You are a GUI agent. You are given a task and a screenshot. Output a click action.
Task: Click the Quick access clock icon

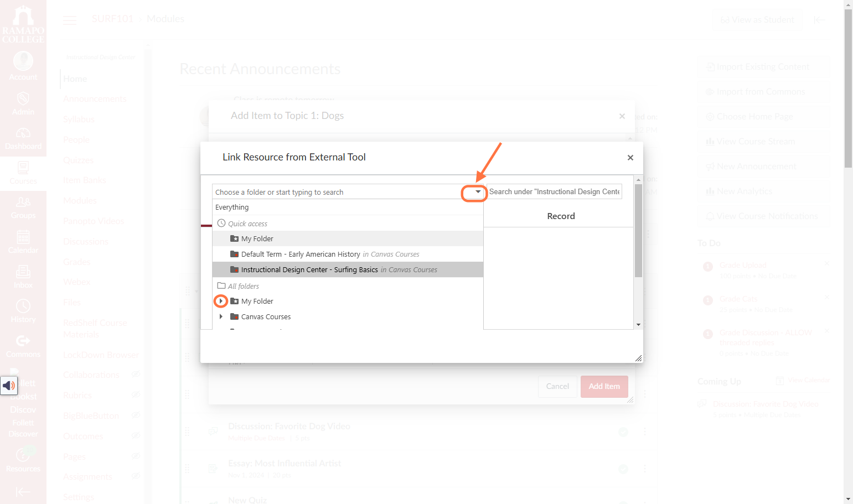[x=221, y=223]
